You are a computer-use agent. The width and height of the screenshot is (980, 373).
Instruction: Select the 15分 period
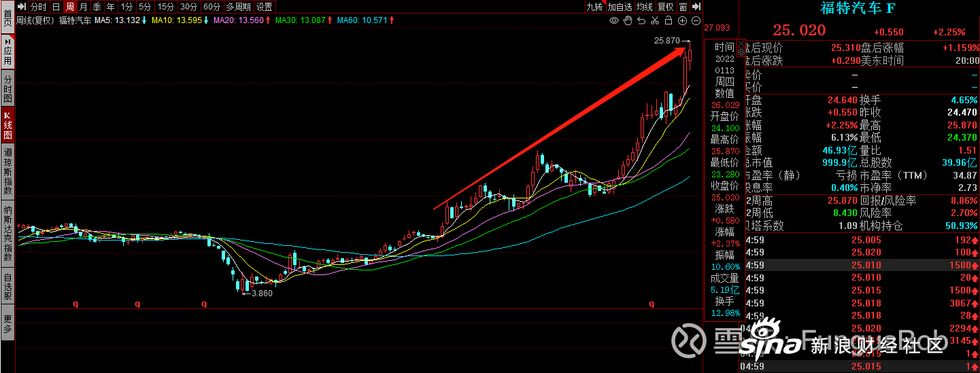pyautogui.click(x=166, y=7)
